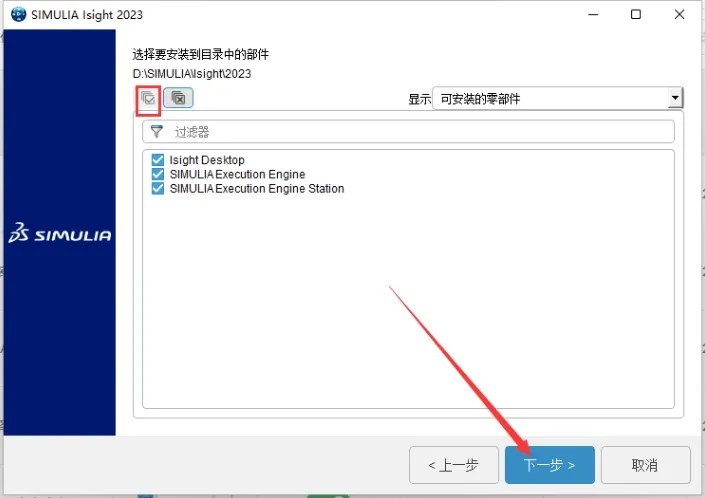Cancel the installer with 取消

tap(645, 465)
